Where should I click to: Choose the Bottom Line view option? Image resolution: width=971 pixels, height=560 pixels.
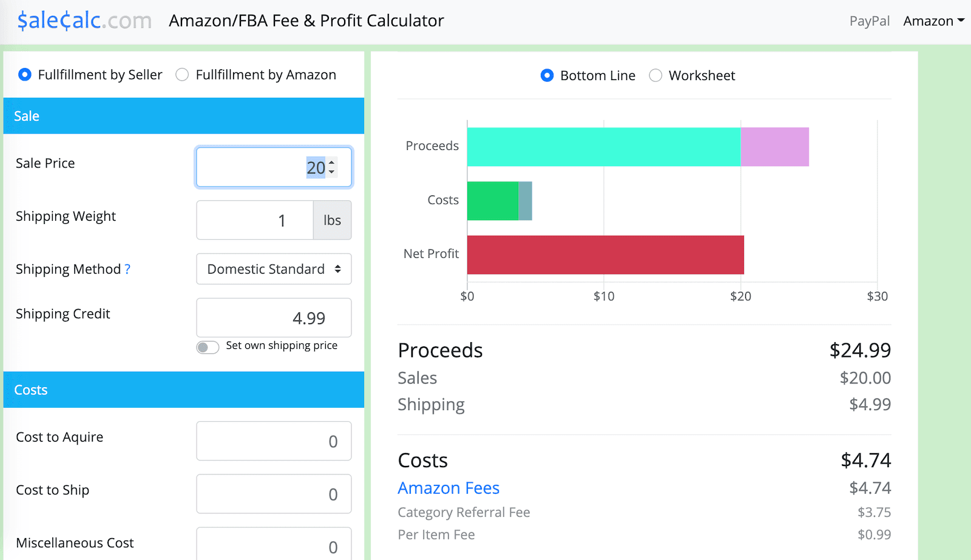[x=547, y=75]
